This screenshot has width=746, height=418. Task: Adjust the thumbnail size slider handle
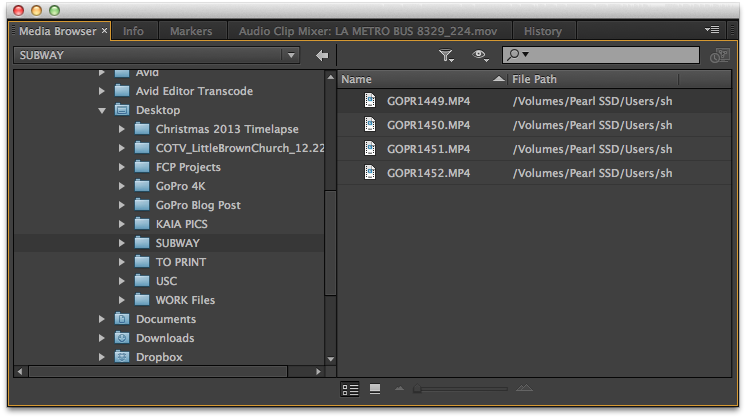[417, 389]
